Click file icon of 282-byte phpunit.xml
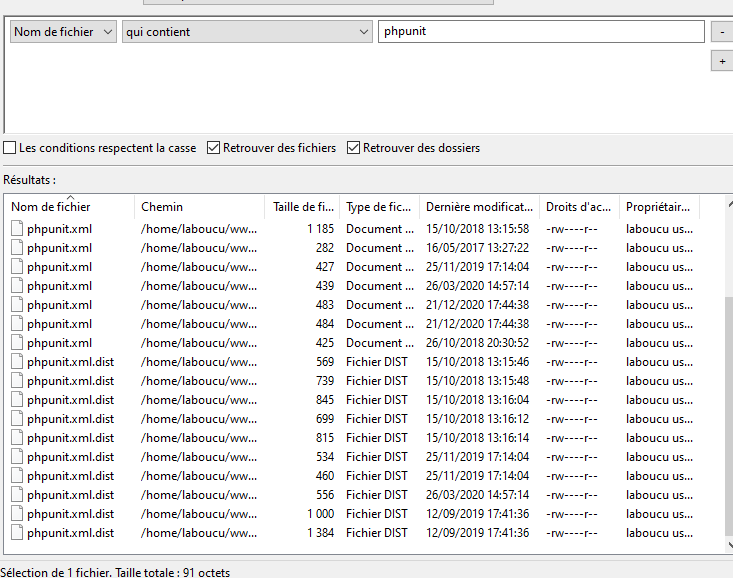Viewport: 733px width, 578px height. click(17, 248)
